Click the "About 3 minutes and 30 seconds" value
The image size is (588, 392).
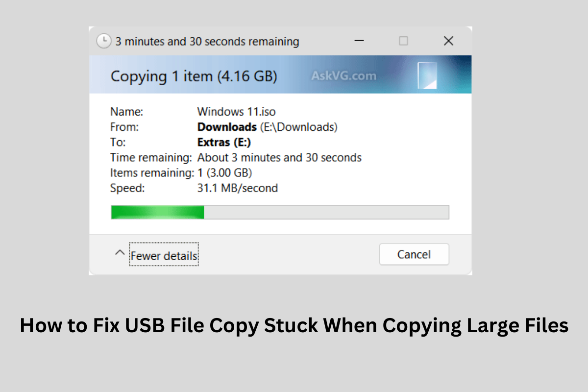pos(279,158)
